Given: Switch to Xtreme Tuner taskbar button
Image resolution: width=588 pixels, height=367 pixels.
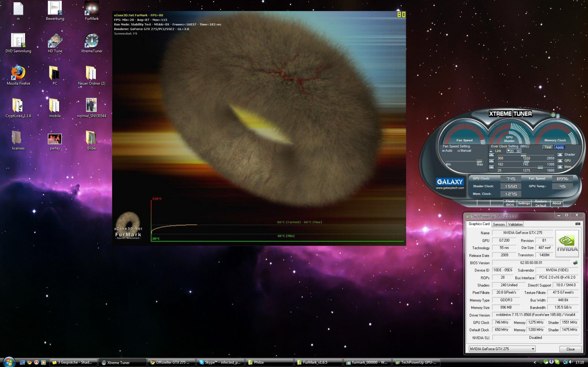Looking at the screenshot, I should [122, 362].
